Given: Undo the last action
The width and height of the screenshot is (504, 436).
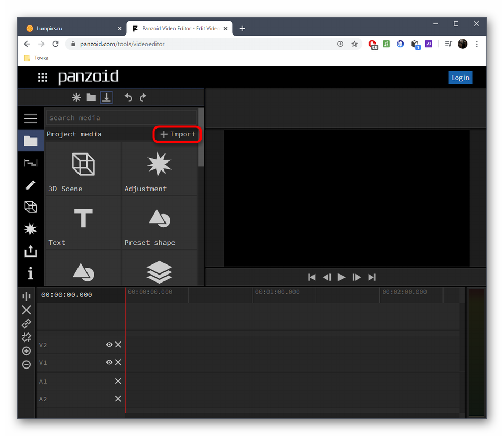Looking at the screenshot, I should 128,98.
